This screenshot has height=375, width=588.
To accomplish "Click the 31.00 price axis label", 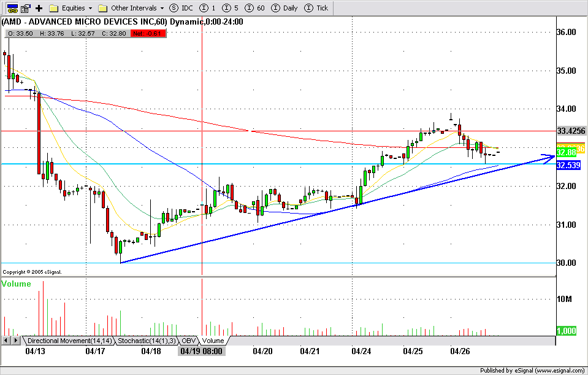I will 567,225.
